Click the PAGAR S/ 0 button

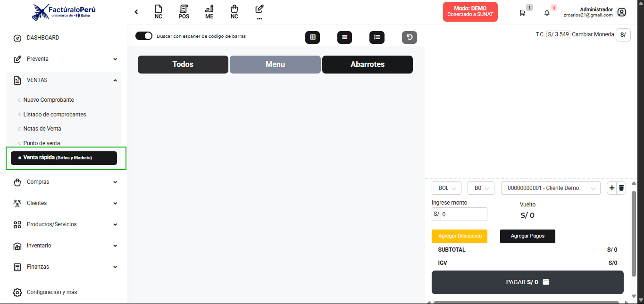527,282
